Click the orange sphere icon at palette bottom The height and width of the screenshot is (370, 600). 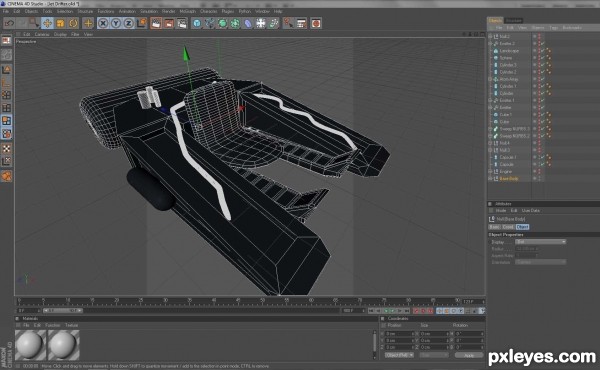(7, 176)
